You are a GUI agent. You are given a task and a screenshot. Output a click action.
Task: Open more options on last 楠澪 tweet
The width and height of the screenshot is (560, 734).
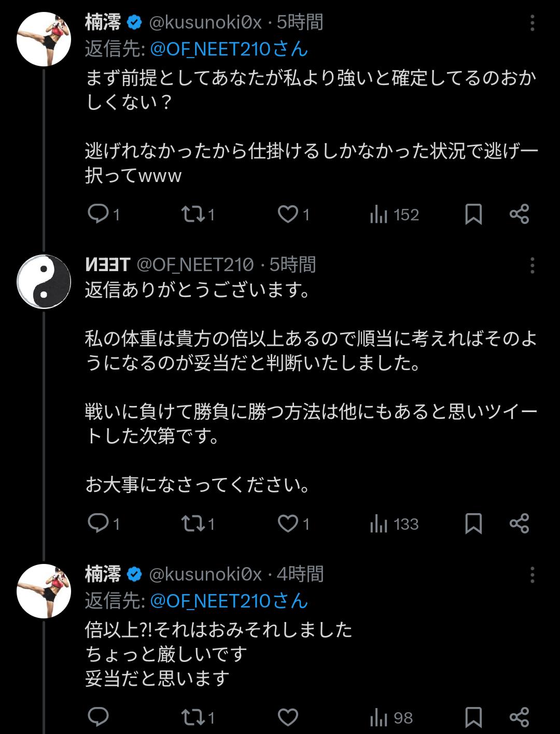tap(533, 575)
